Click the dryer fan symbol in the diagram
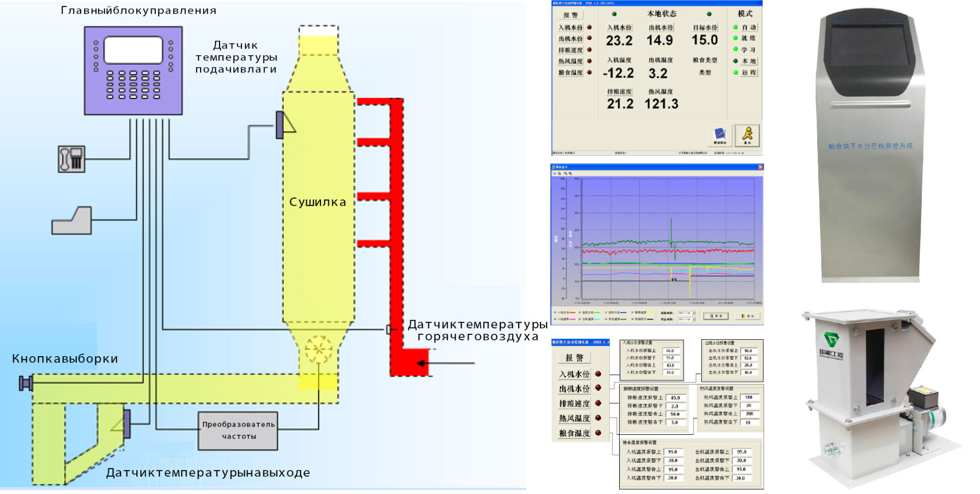Image resolution: width=980 pixels, height=494 pixels. tap(318, 350)
